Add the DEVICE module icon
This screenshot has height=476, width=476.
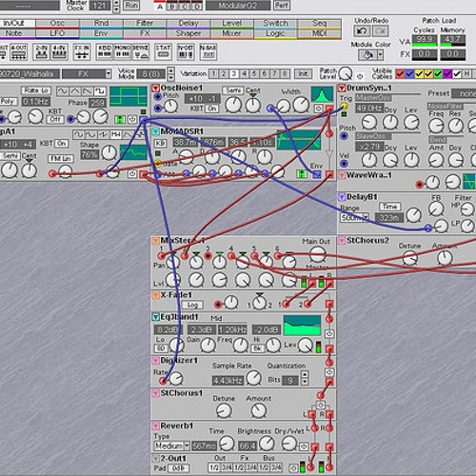click(141, 52)
